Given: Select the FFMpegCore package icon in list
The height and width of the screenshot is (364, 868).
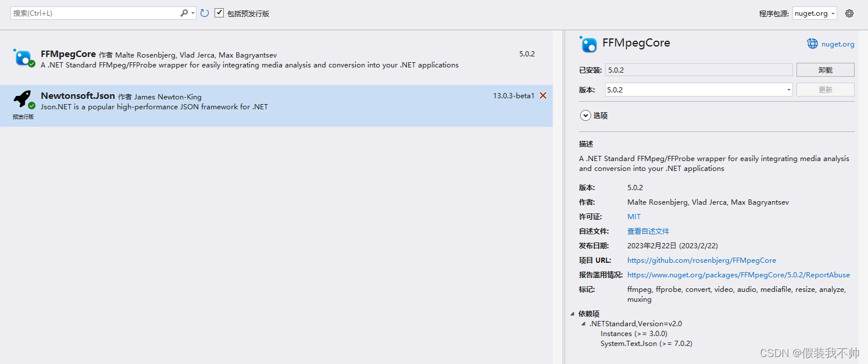Looking at the screenshot, I should coord(23,58).
